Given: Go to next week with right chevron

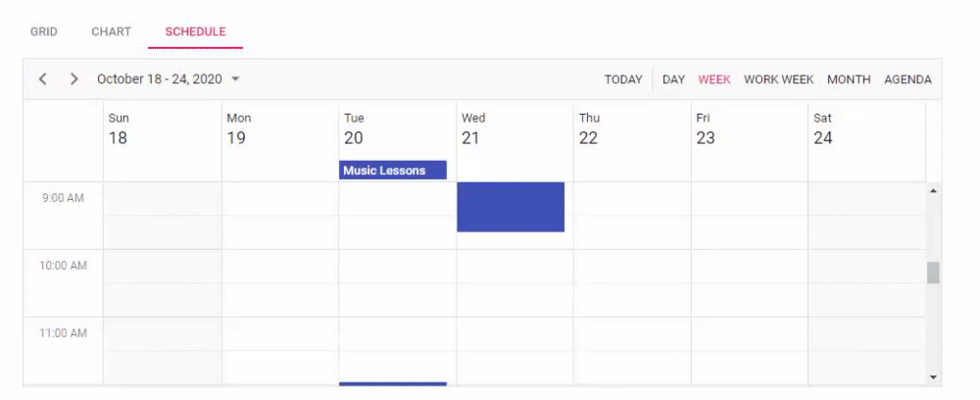Looking at the screenshot, I should [73, 78].
